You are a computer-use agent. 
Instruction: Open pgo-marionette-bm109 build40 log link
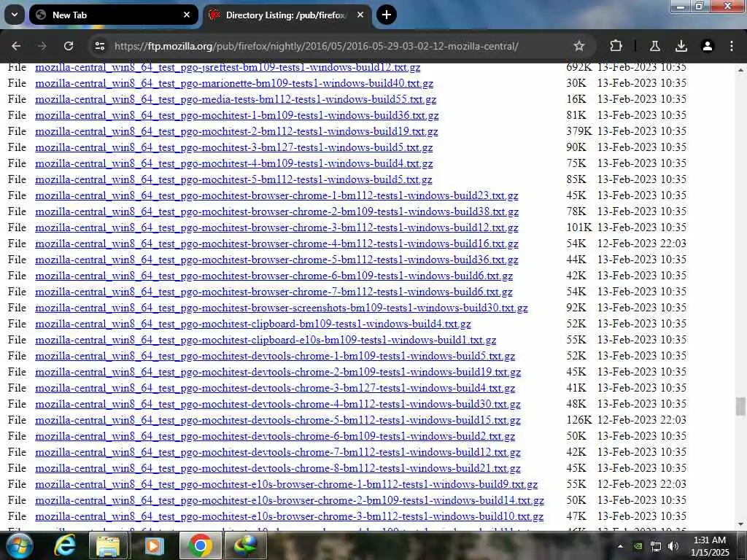coord(234,83)
